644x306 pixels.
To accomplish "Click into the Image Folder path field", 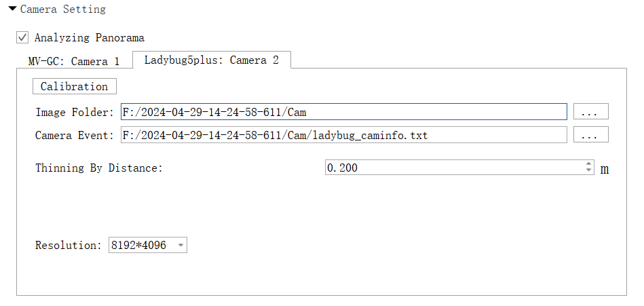I will pyautogui.click(x=343, y=111).
